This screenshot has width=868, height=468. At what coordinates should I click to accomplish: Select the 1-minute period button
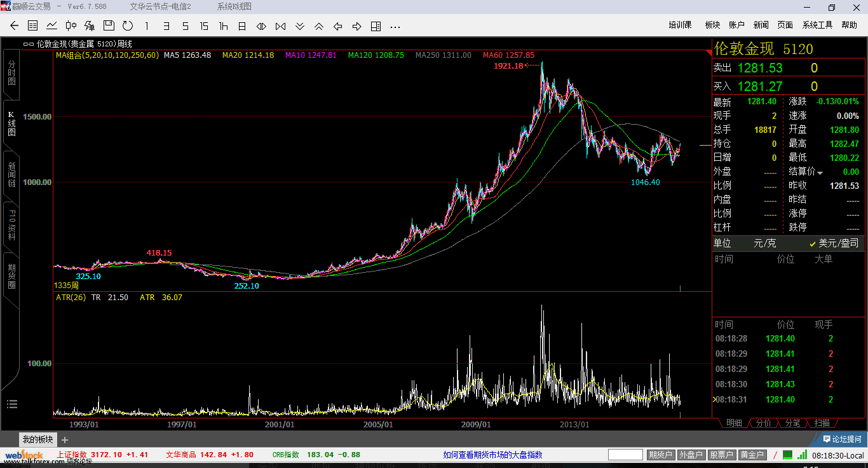pyautogui.click(x=147, y=26)
